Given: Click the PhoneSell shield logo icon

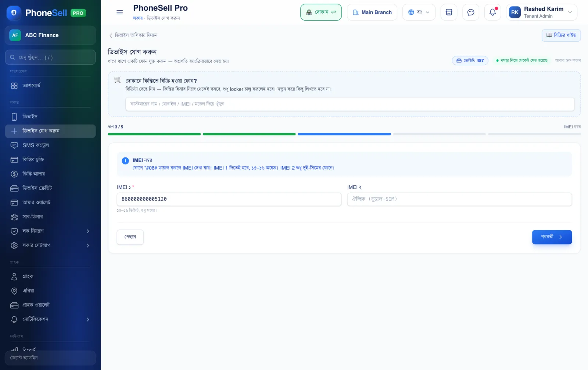Looking at the screenshot, I should point(14,13).
